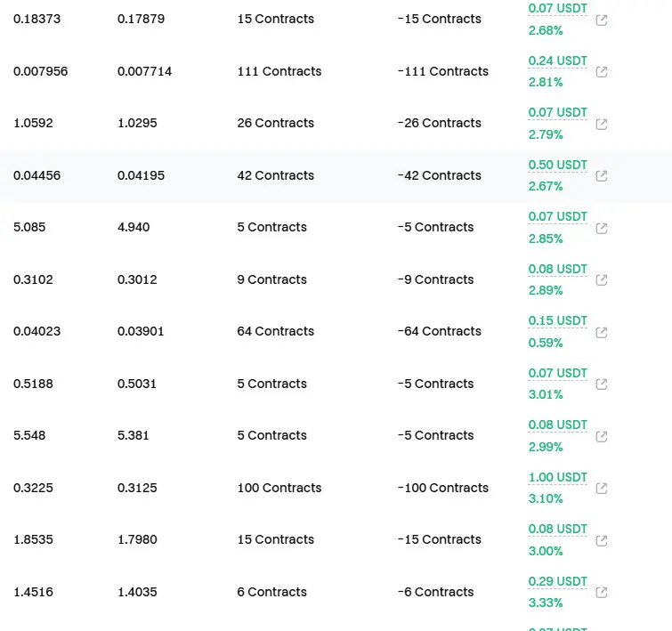This screenshot has width=672, height=631.
Task: Share the 1.00 USDT profit row
Action: point(602,489)
